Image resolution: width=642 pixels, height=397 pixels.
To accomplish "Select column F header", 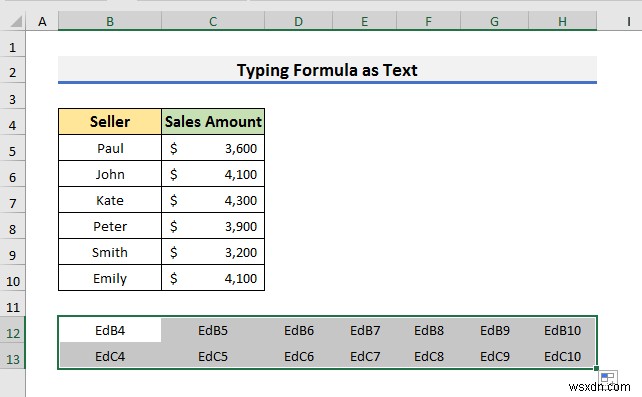I will (x=428, y=21).
